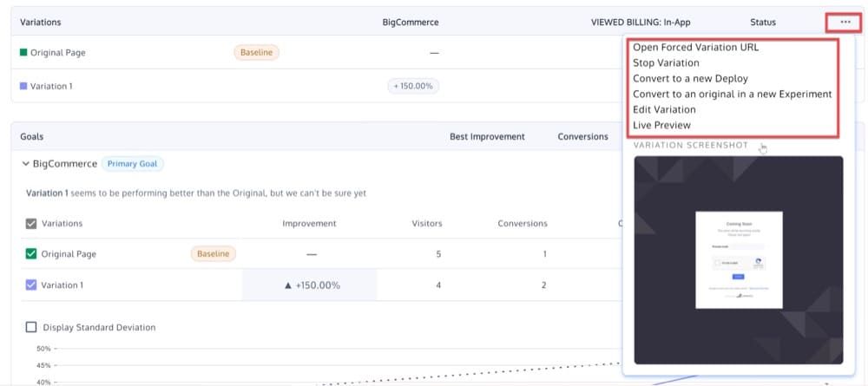Select Convert to a new Deploy
Screen dimensions: 868x386
[x=690, y=79]
